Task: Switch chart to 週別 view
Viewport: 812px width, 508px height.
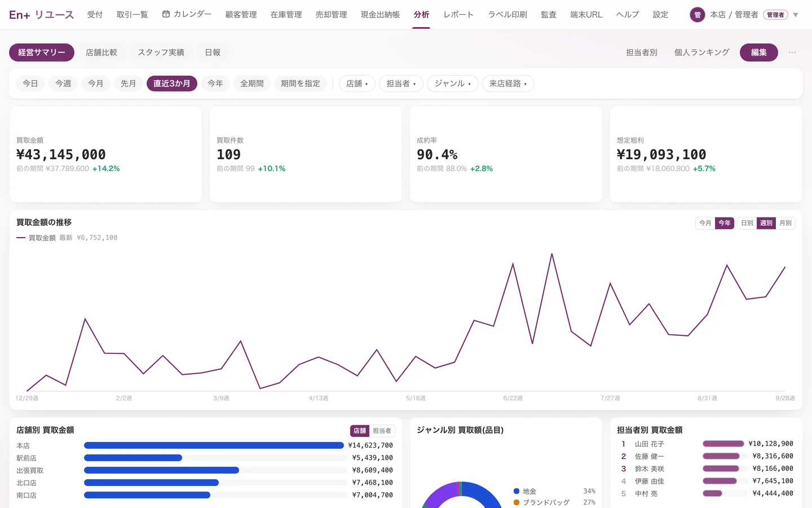Action: (766, 223)
